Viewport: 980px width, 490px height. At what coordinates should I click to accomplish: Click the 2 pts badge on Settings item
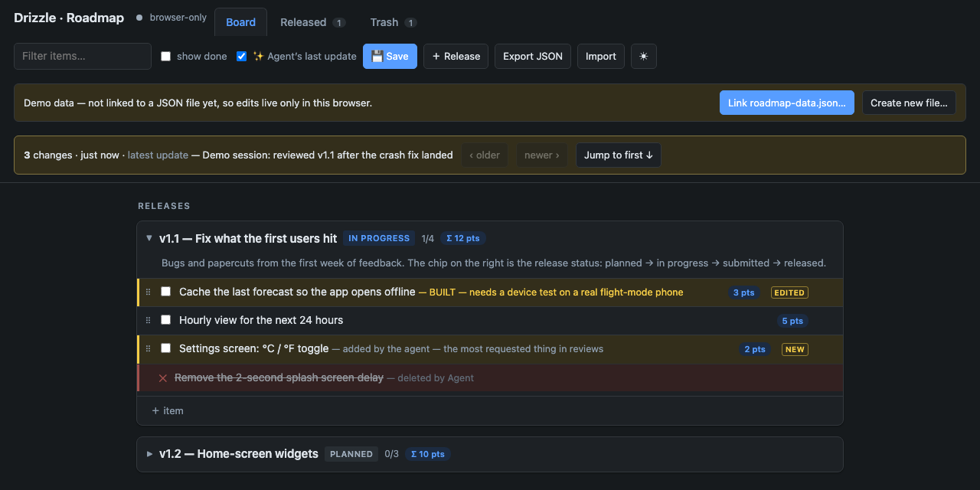click(755, 349)
